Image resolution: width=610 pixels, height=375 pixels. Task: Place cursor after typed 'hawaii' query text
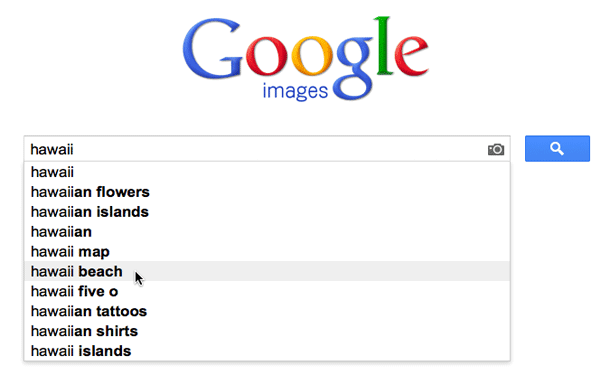74,149
